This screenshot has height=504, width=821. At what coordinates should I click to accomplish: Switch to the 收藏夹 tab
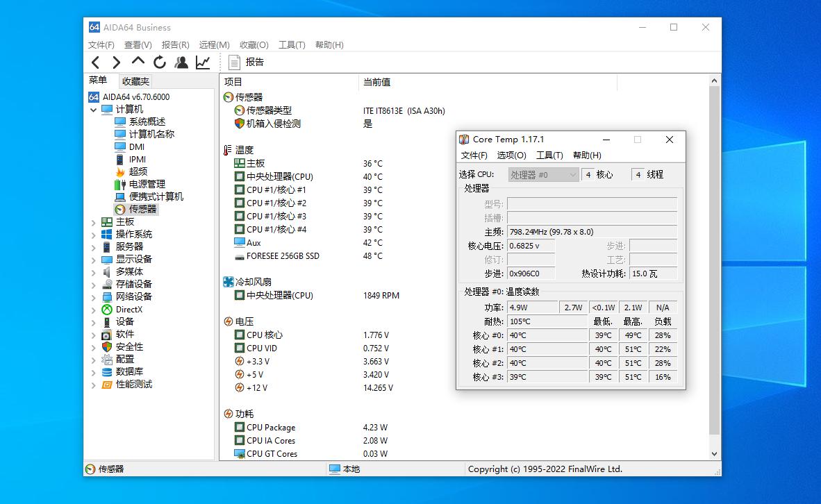[x=135, y=81]
